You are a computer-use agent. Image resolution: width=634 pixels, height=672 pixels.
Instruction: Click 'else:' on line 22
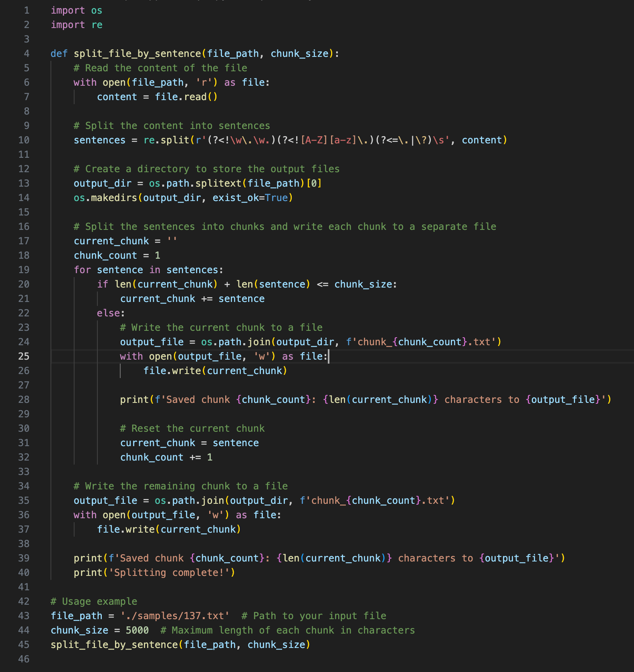pos(111,313)
